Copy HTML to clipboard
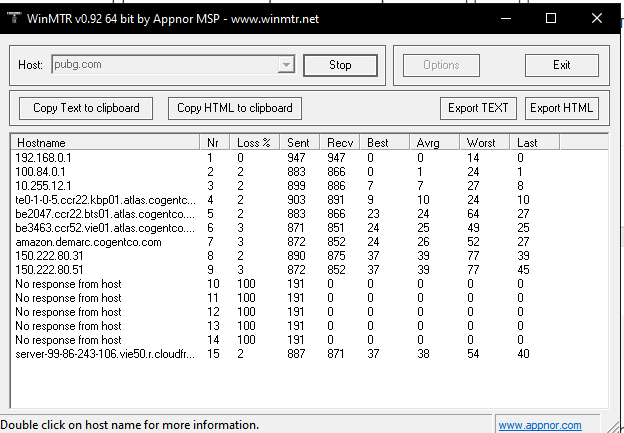This screenshot has height=433, width=624. (235, 108)
